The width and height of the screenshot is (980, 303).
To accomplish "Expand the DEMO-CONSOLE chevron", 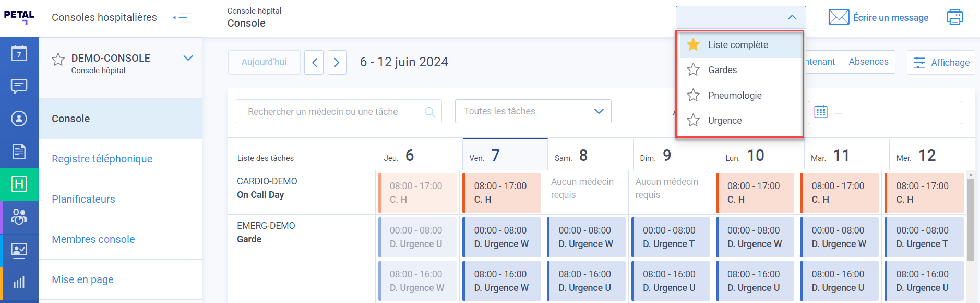I will [188, 58].
